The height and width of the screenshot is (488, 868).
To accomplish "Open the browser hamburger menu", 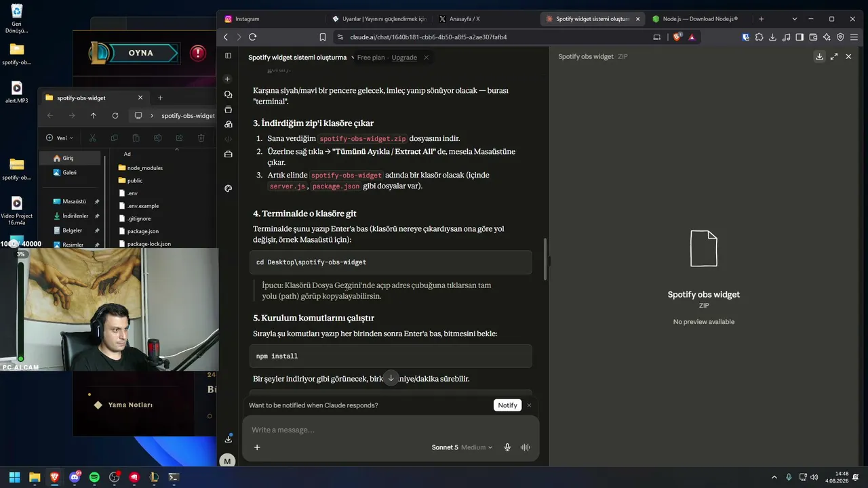I will click(854, 37).
